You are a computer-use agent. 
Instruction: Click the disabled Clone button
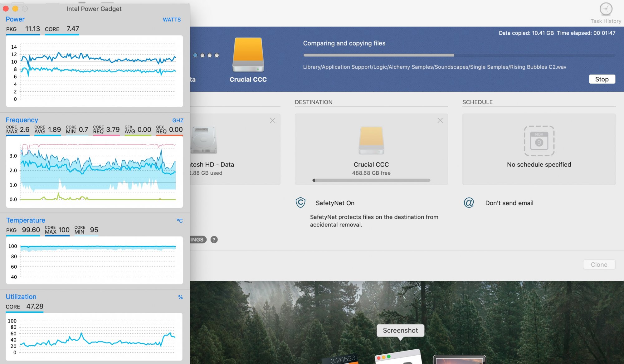599,265
